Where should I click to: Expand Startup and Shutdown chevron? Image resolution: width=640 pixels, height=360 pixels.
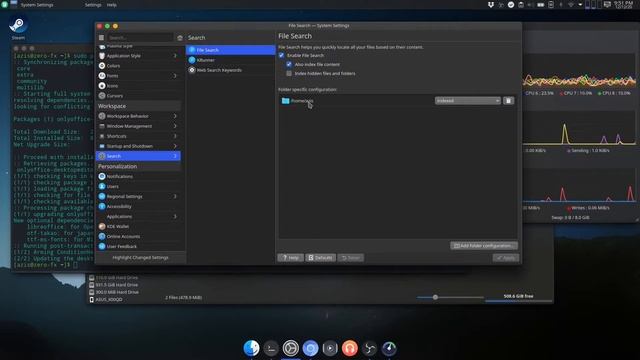pos(175,146)
